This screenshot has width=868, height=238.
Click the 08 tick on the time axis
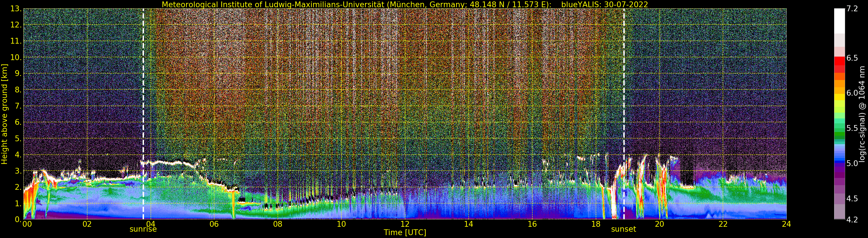pos(278,224)
